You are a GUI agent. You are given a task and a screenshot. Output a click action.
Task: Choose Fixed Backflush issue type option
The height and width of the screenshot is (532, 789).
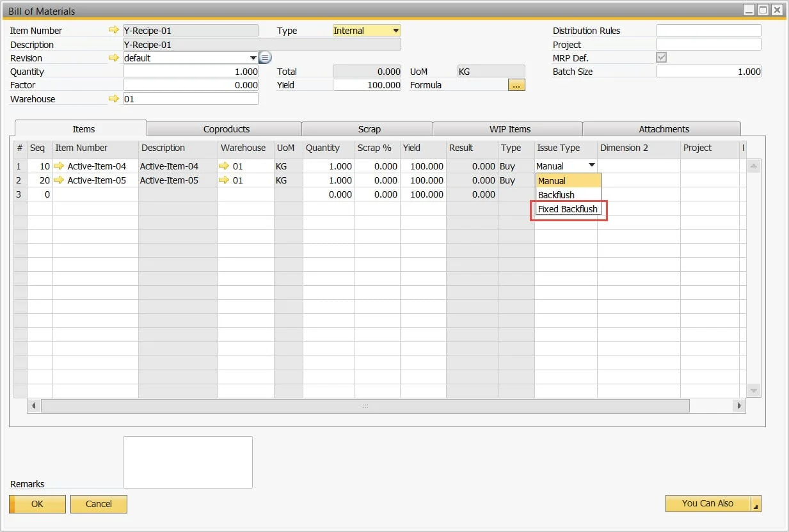568,209
